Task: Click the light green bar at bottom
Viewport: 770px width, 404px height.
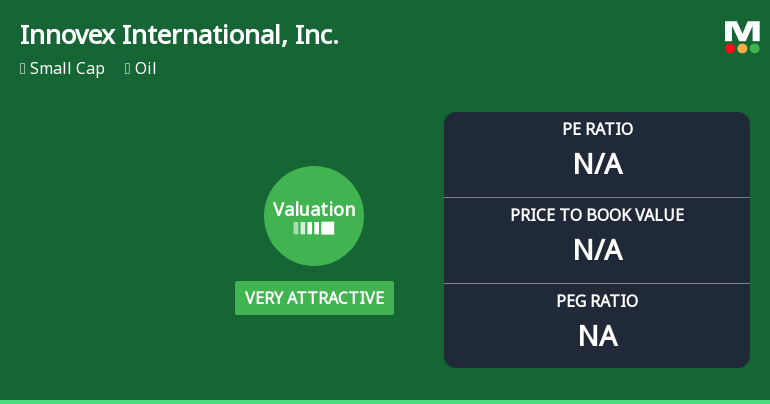Action: 385,401
